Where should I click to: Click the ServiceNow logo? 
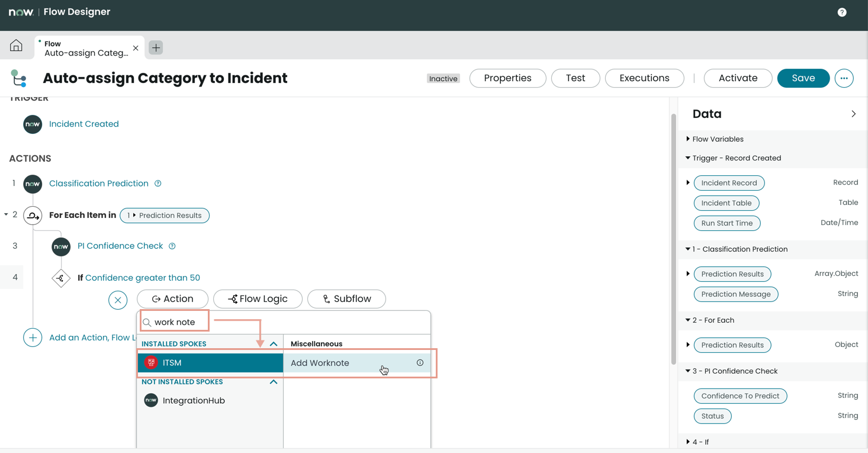coord(21,12)
